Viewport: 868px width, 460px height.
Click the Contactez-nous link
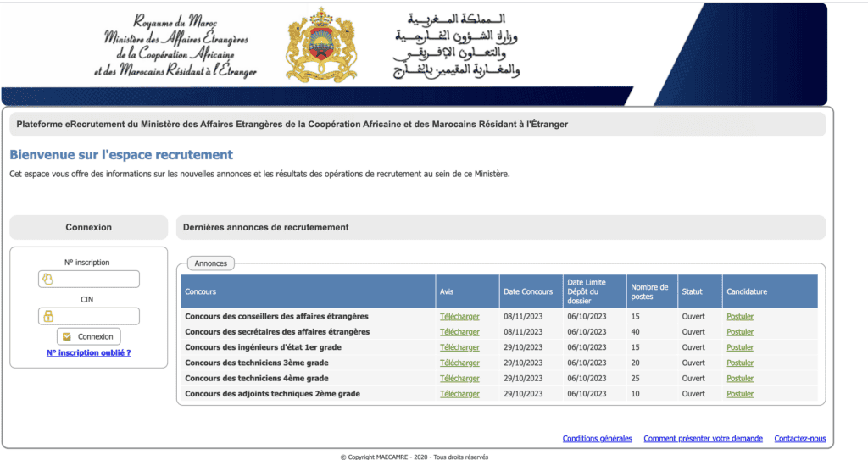click(x=800, y=439)
